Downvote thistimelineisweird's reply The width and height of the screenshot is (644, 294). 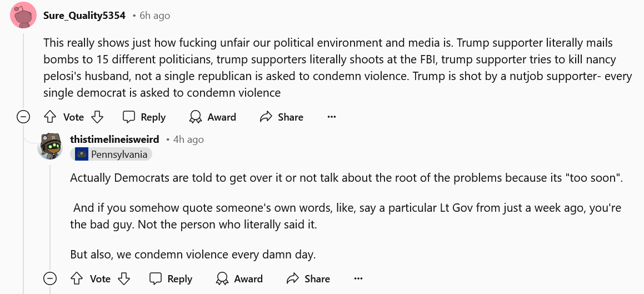pos(124,278)
